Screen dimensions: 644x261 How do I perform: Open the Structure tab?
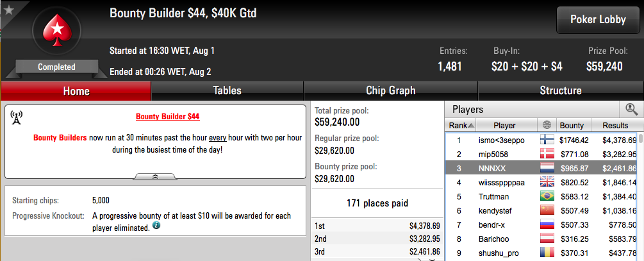pos(561,91)
